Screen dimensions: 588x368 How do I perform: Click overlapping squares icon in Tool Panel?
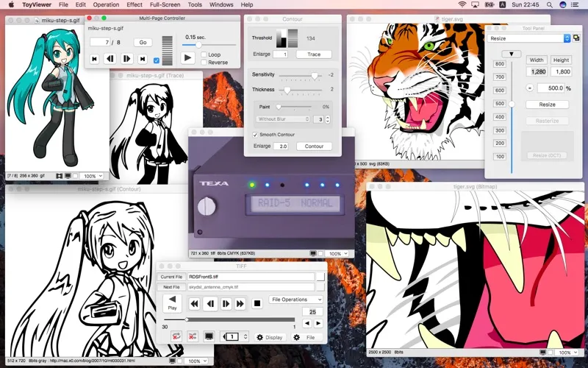tap(576, 38)
